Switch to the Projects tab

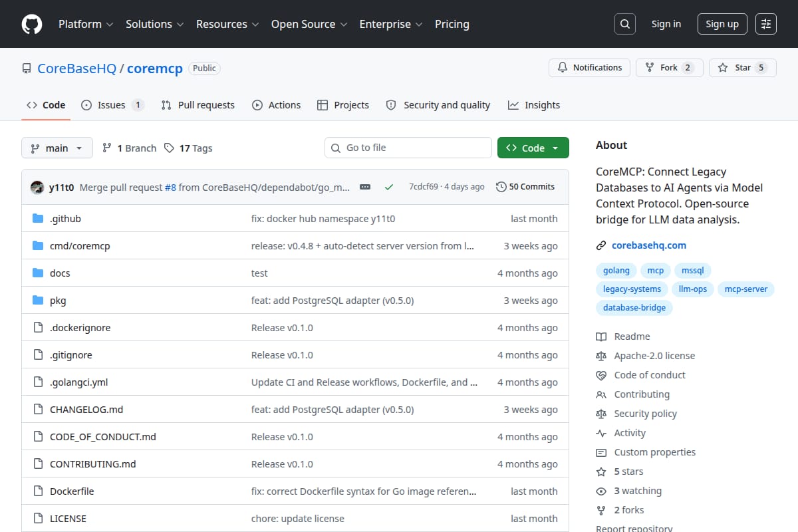click(x=343, y=105)
